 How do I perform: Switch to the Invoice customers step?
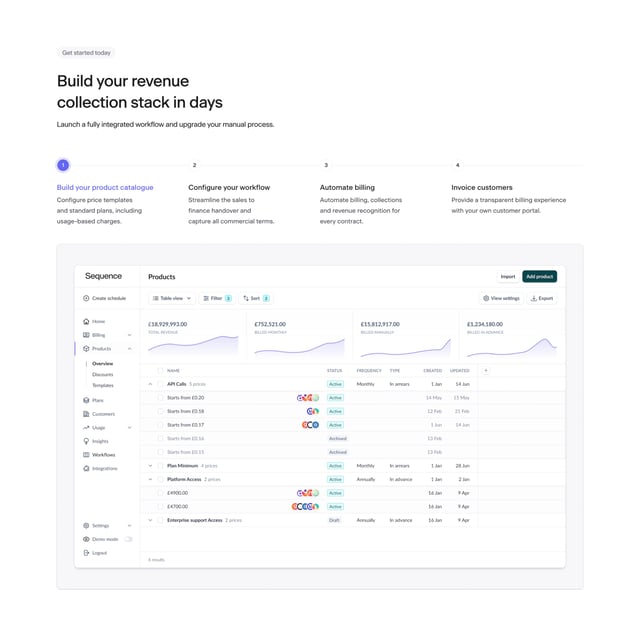tap(482, 187)
